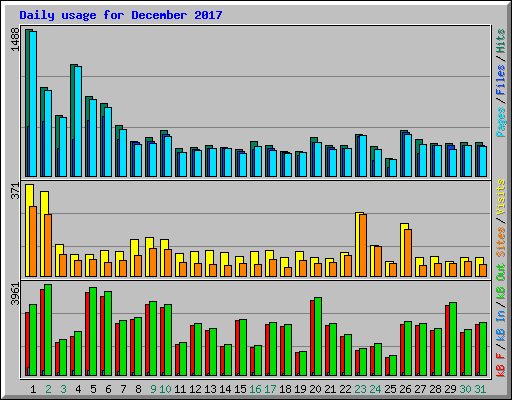Viewport: 512px width, 400px height.
Task: Click day 23 on the x-axis
Action: coord(360,389)
